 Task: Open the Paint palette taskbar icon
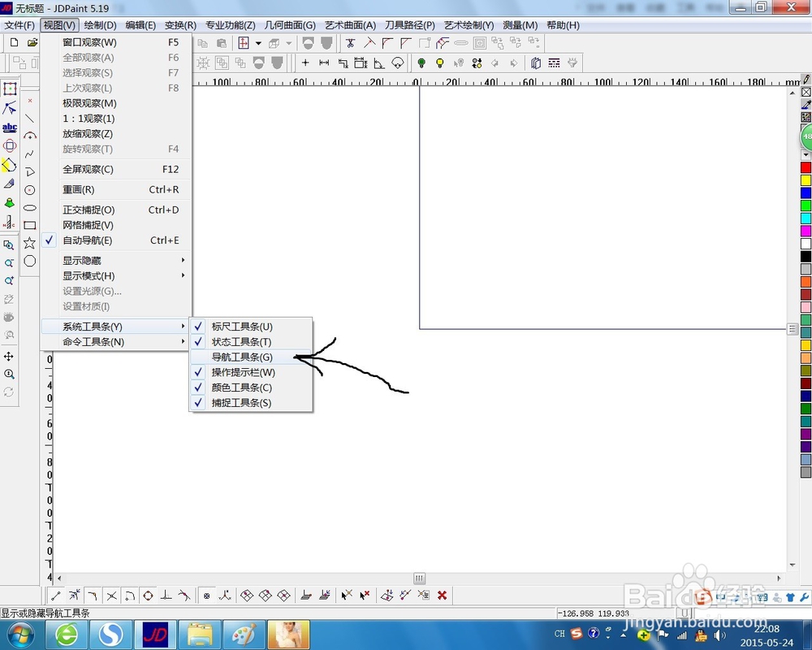point(244,635)
